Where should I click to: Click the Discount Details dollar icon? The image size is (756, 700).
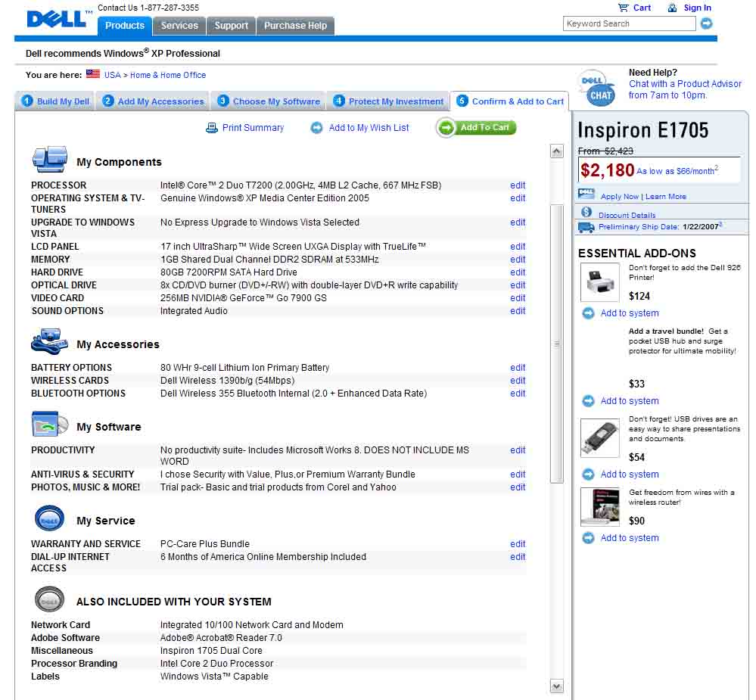586,212
